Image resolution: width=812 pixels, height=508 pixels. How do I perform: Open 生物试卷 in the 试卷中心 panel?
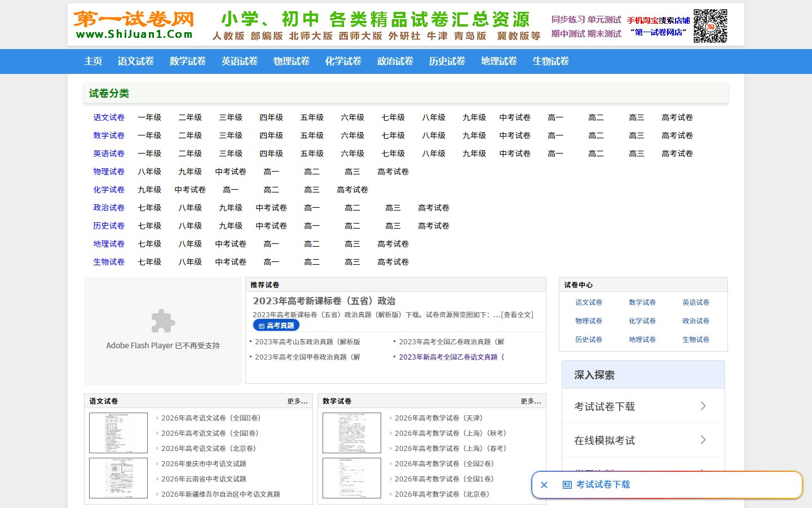coord(696,340)
